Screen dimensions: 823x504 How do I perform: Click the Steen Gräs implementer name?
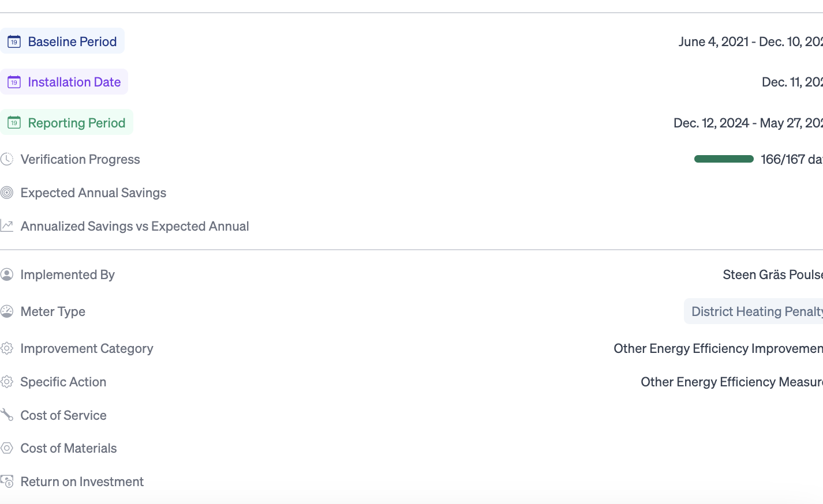[772, 274]
